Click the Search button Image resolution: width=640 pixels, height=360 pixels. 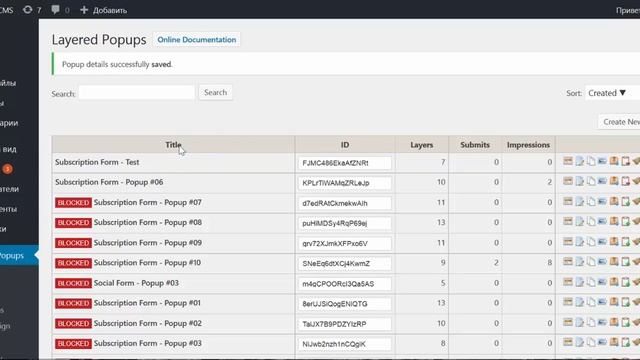tap(216, 92)
